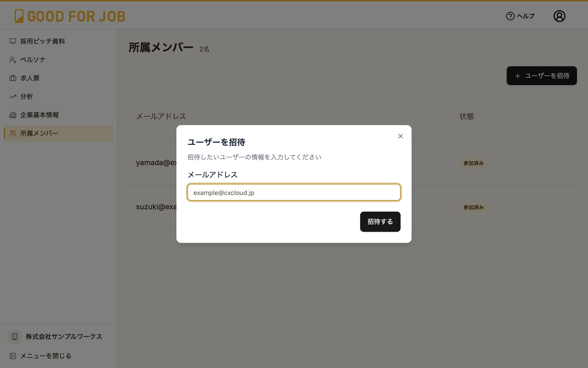Open 採用ピッチ資料 in the sidebar
588x368 pixels.
[59, 41]
